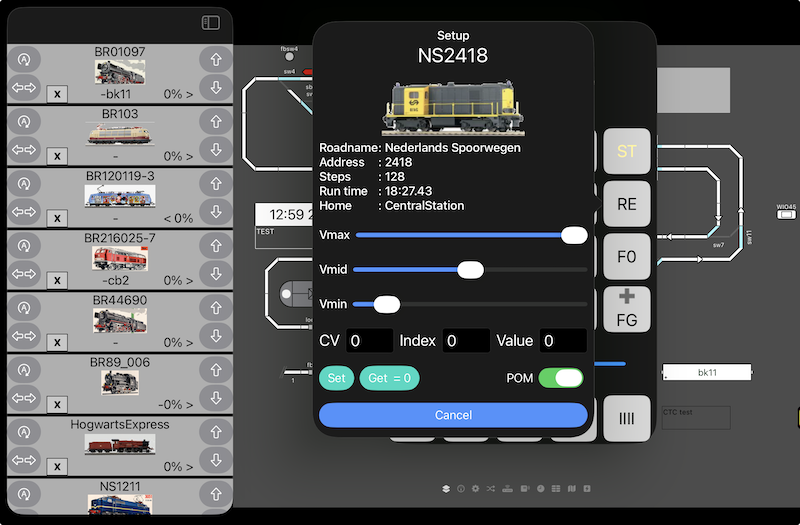Screen dimensions: 800x525
Task: Swap direction of BR120119-3 locomotive
Action: pos(23,212)
